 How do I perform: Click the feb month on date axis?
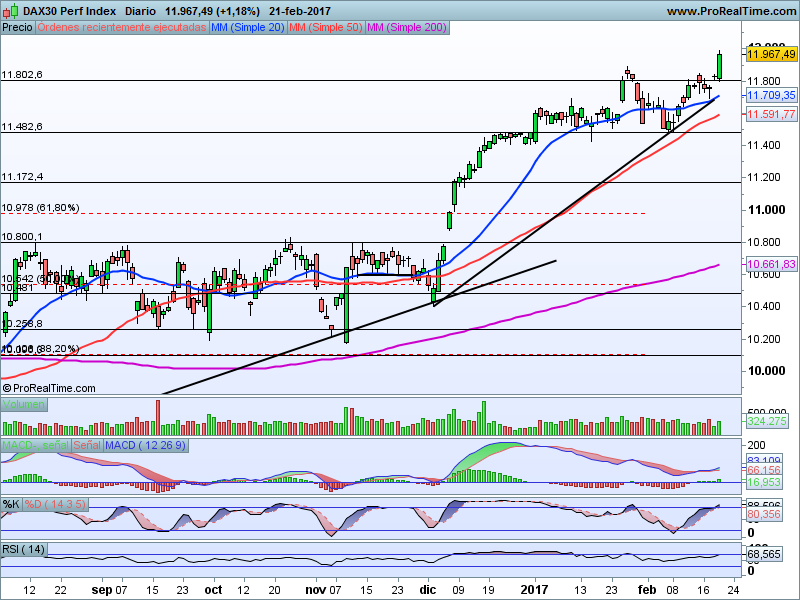click(647, 590)
